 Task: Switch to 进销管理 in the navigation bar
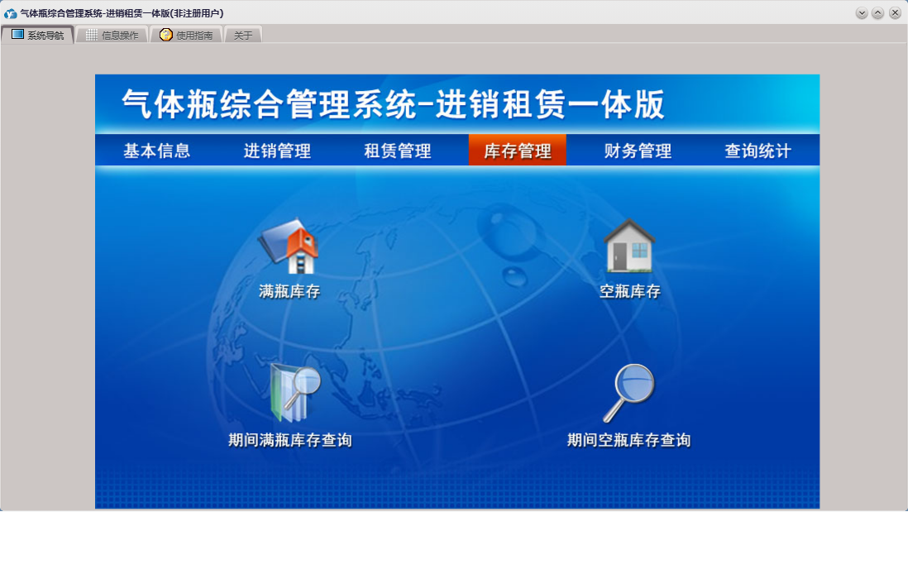click(x=277, y=151)
